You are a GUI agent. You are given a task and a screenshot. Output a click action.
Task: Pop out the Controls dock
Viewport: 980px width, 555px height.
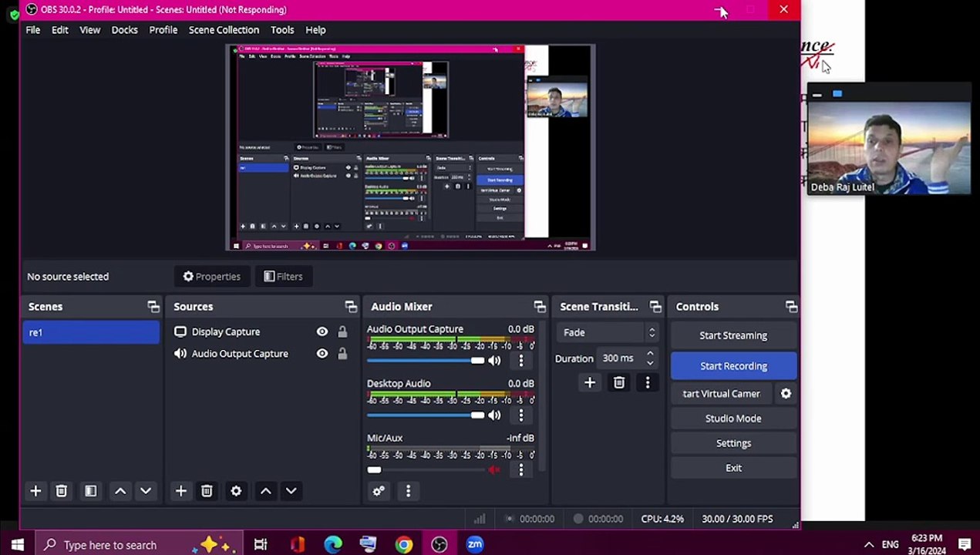[791, 307]
